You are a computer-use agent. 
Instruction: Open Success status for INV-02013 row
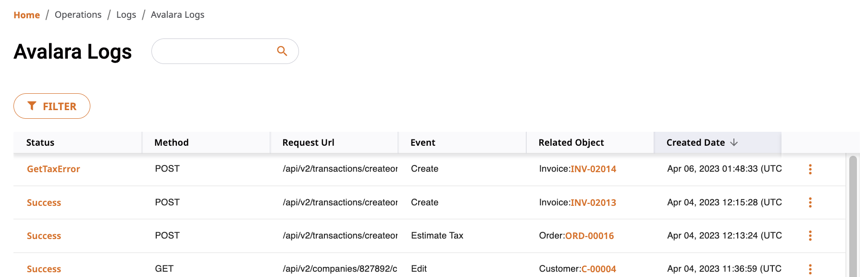pos(44,202)
